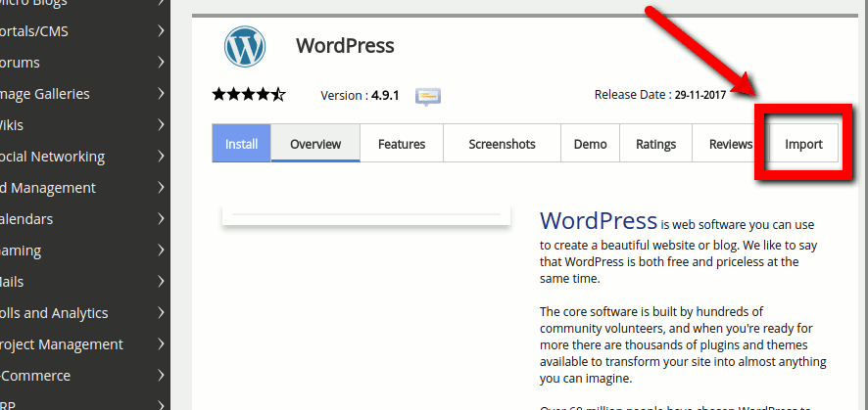
Task: Click the star rating icons
Action: coord(249,95)
